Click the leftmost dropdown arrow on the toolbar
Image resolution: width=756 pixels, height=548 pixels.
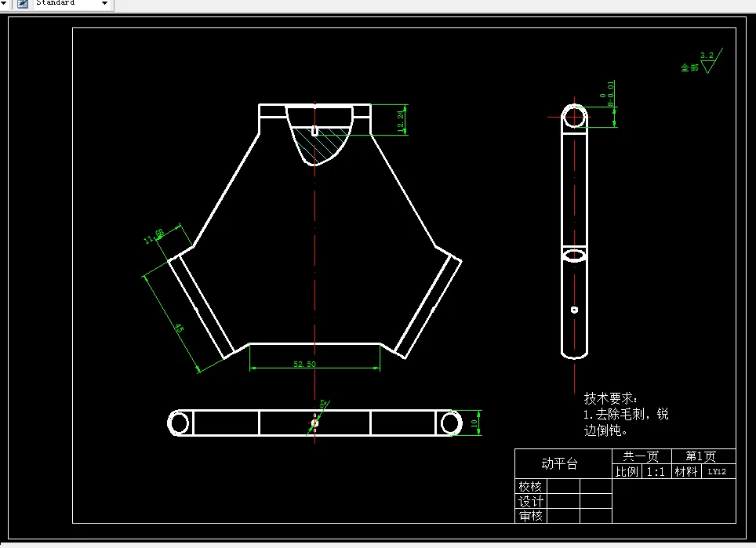pos(5,4)
